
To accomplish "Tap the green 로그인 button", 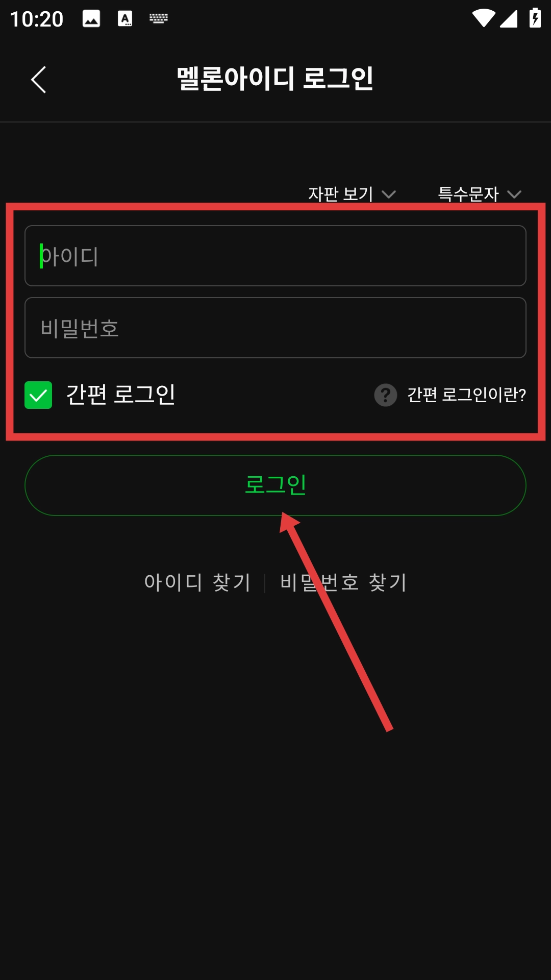I will (x=275, y=485).
